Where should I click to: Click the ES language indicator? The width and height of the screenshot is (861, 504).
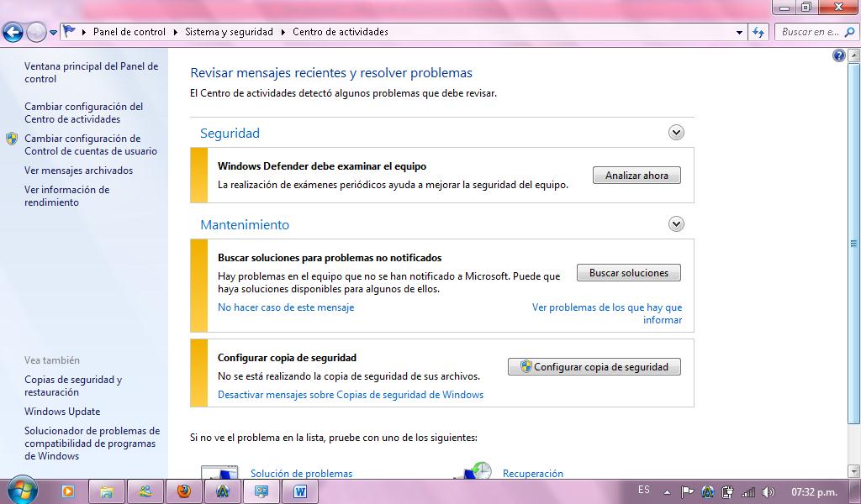click(643, 490)
